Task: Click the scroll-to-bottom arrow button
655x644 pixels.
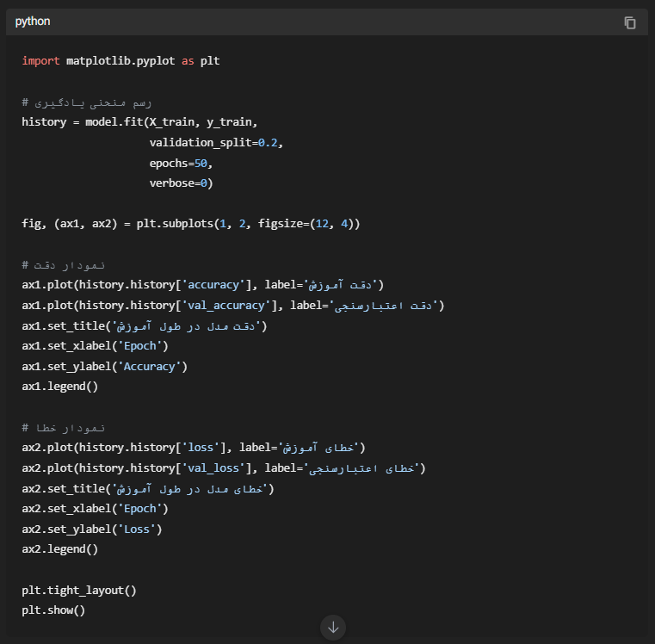Action: 333,628
